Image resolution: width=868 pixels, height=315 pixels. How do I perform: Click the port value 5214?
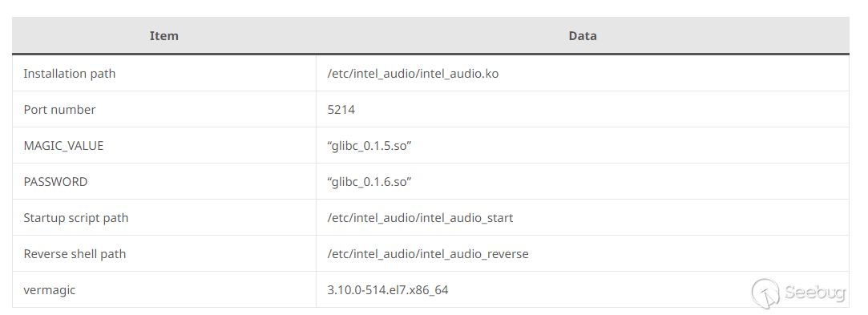coord(341,110)
